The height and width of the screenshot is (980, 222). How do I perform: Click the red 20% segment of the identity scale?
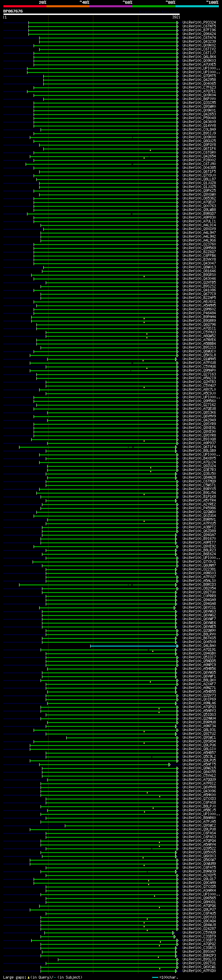pos(25,6)
